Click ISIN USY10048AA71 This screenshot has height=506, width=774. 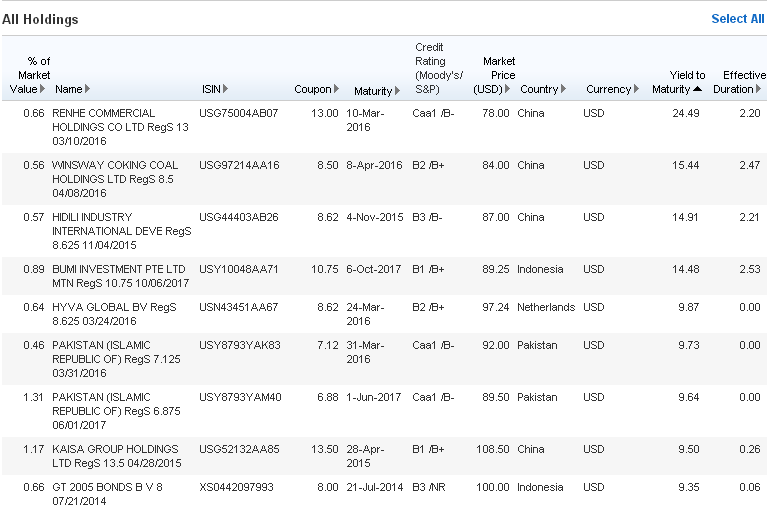238,269
